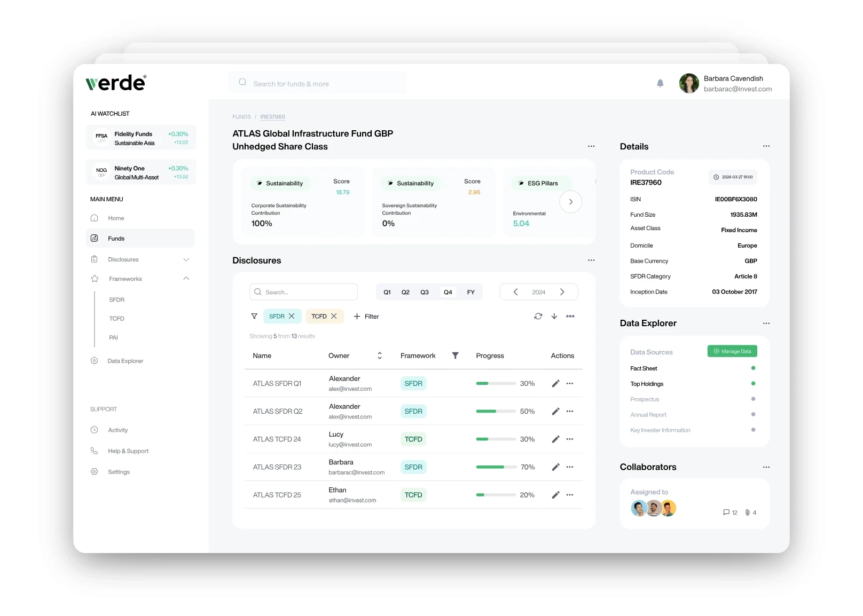863x616 pixels.
Task: Click the funnel filter icon beside SFDR chip
Action: 254,317
